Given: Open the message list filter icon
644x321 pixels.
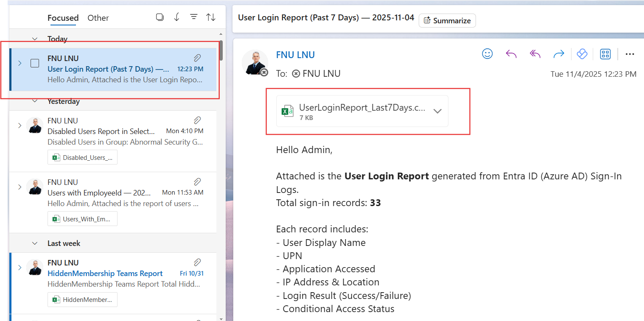Looking at the screenshot, I should (x=194, y=17).
